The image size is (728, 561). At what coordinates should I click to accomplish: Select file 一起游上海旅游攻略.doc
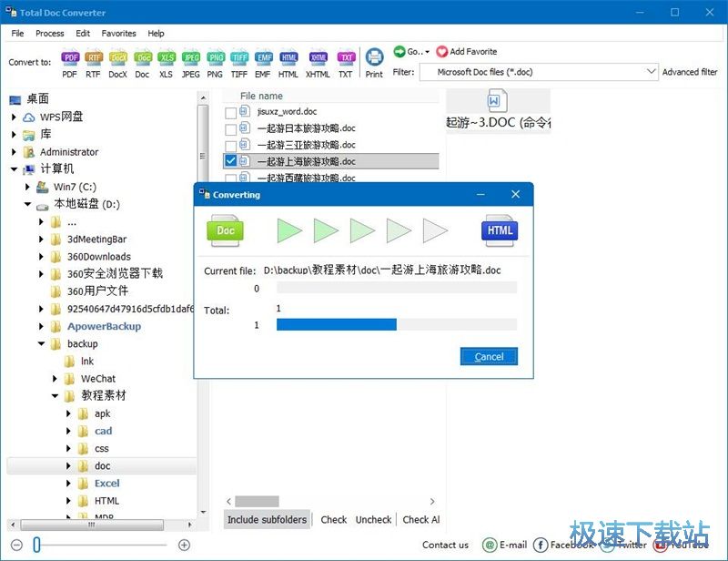pyautogui.click(x=307, y=162)
